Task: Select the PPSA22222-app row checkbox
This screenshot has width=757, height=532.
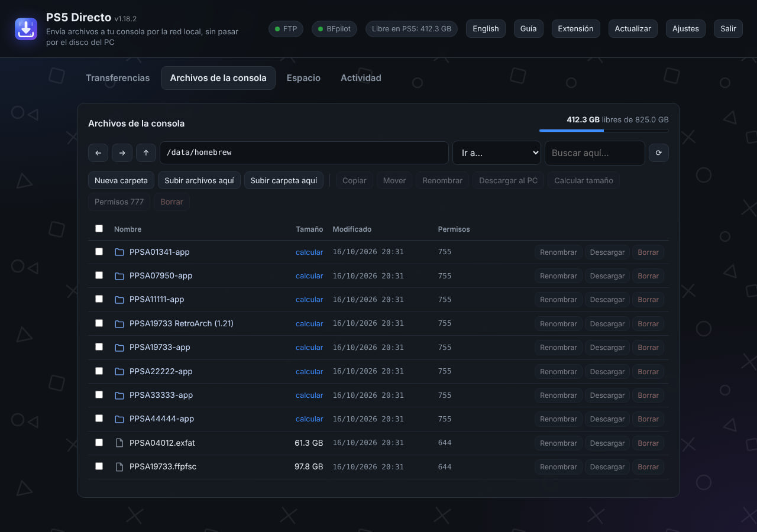Action: click(99, 371)
